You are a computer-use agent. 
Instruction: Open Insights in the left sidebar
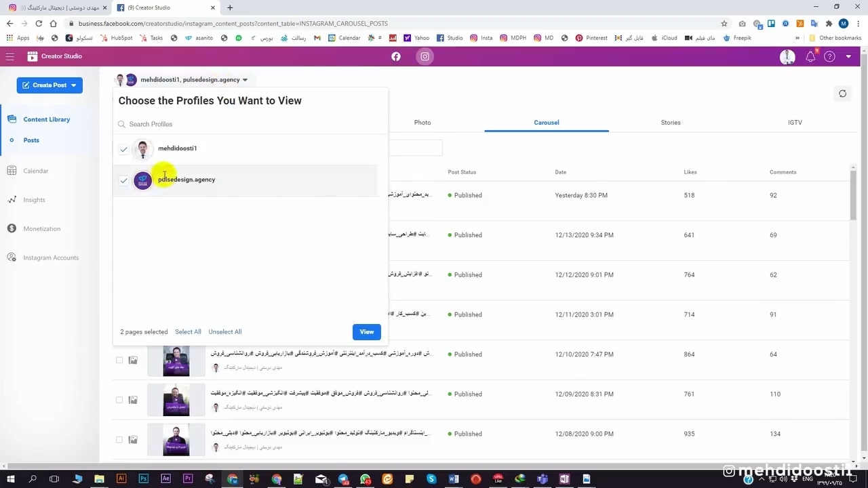coord(34,200)
